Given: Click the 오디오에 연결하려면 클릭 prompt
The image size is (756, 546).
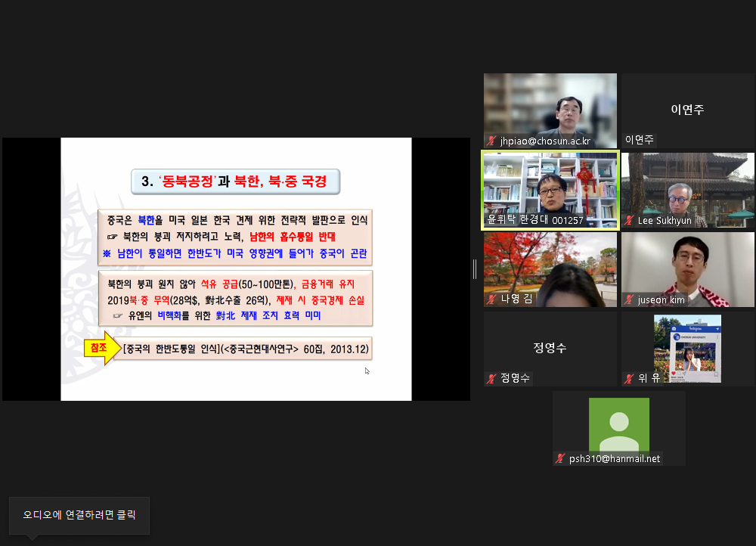Looking at the screenshot, I should pos(79,515).
